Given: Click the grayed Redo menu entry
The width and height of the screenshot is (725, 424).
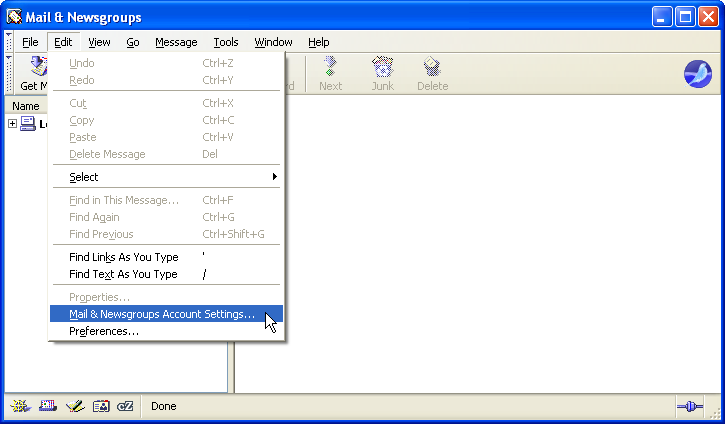Looking at the screenshot, I should coord(166,80).
